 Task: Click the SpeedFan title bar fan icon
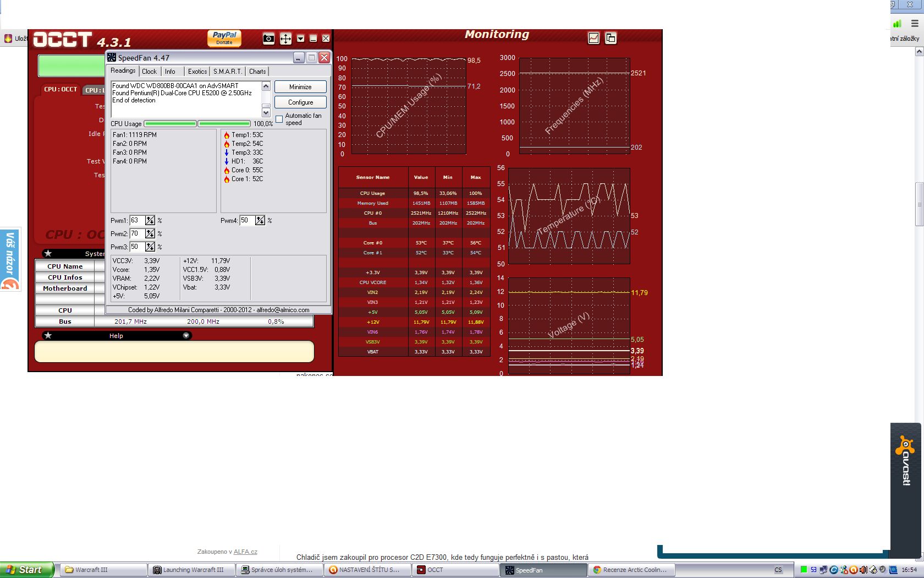coord(112,58)
